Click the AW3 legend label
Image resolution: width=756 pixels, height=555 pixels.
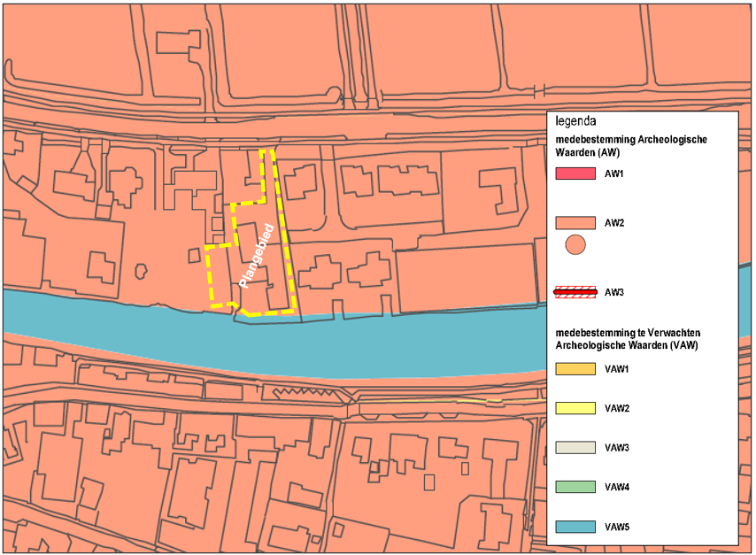[x=614, y=292]
